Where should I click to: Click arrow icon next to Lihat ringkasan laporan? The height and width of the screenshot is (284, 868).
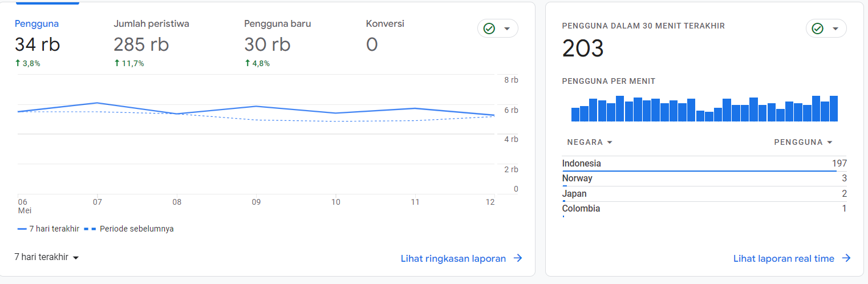[518, 258]
